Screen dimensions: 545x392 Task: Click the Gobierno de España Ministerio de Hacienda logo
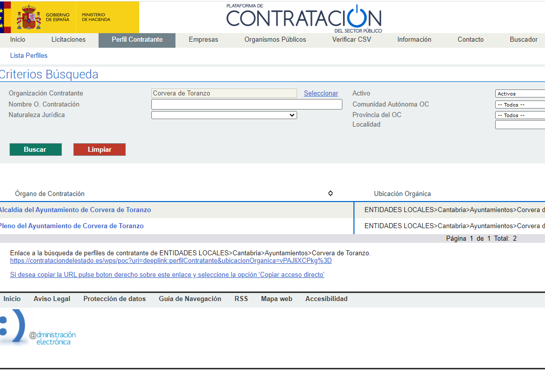[x=69, y=17]
